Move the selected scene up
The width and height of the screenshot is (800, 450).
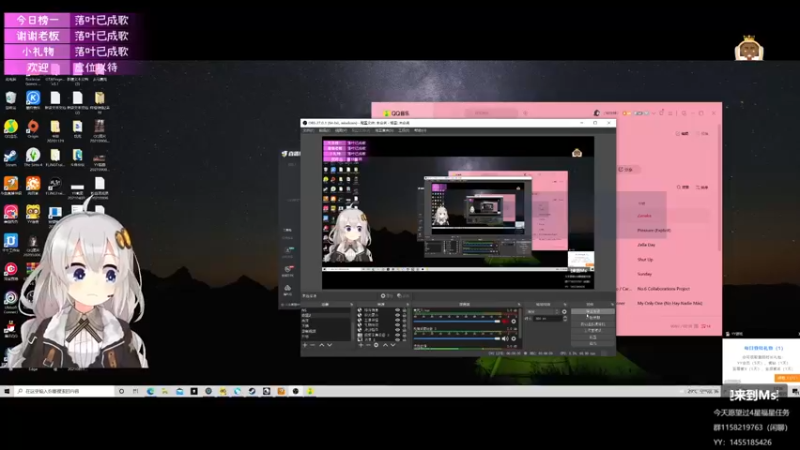321,345
